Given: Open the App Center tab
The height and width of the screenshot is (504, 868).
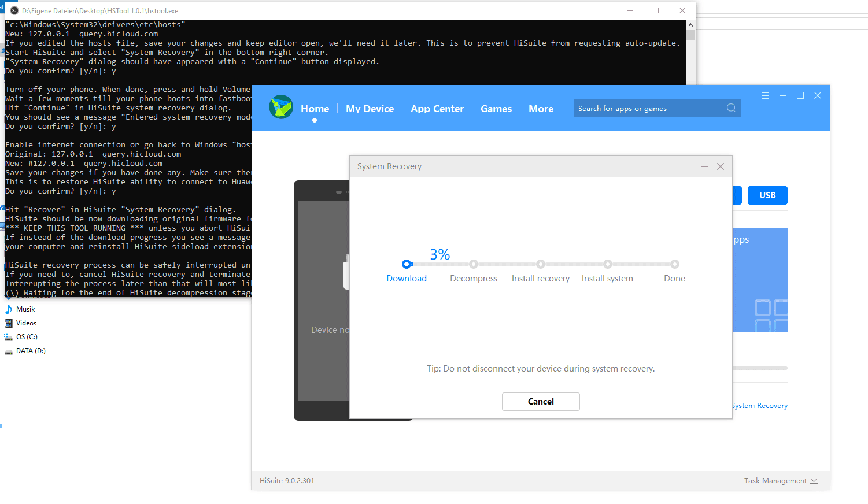Looking at the screenshot, I should click(437, 109).
